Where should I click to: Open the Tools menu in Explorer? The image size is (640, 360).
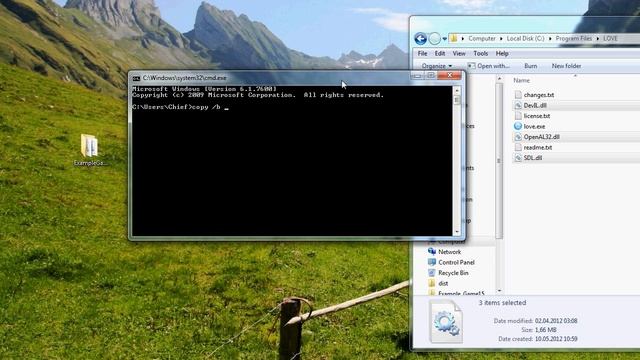480,53
